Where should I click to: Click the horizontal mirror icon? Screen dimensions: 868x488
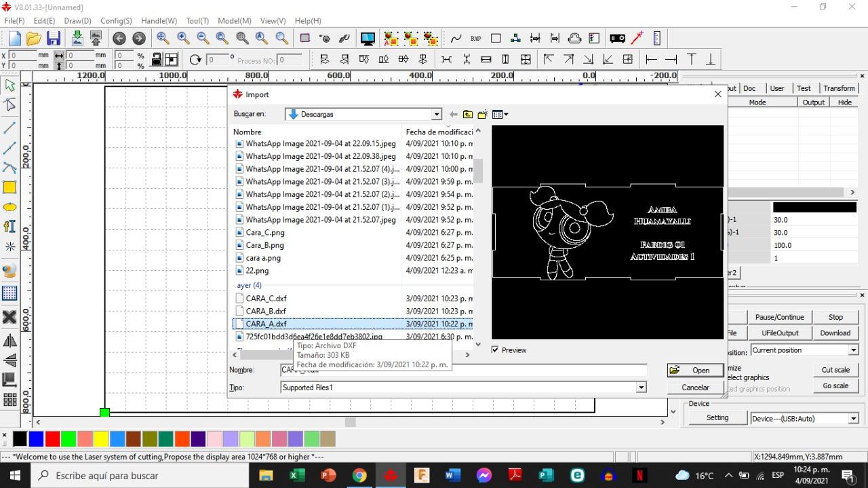(x=10, y=340)
